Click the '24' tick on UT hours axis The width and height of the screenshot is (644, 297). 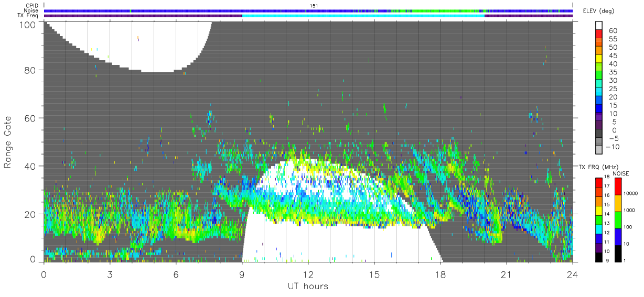(x=573, y=274)
